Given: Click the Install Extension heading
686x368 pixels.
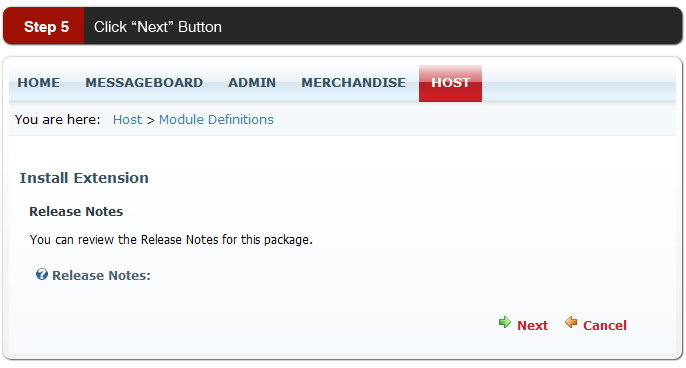Looking at the screenshot, I should click(84, 178).
